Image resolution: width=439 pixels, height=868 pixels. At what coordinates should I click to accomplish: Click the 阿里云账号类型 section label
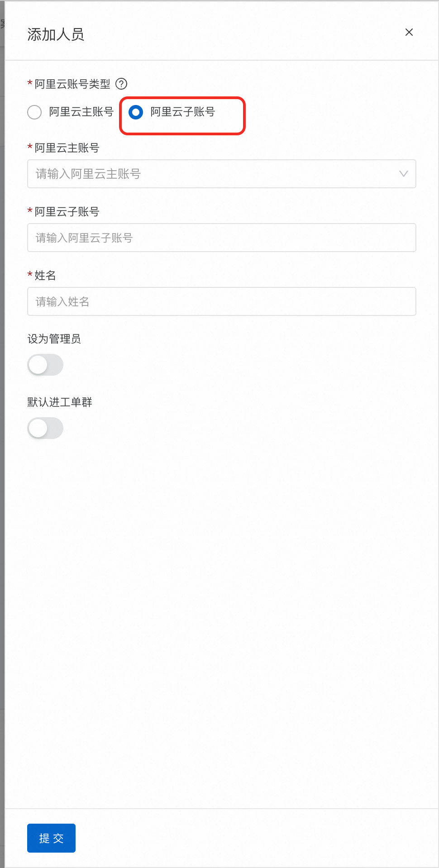tap(72, 84)
